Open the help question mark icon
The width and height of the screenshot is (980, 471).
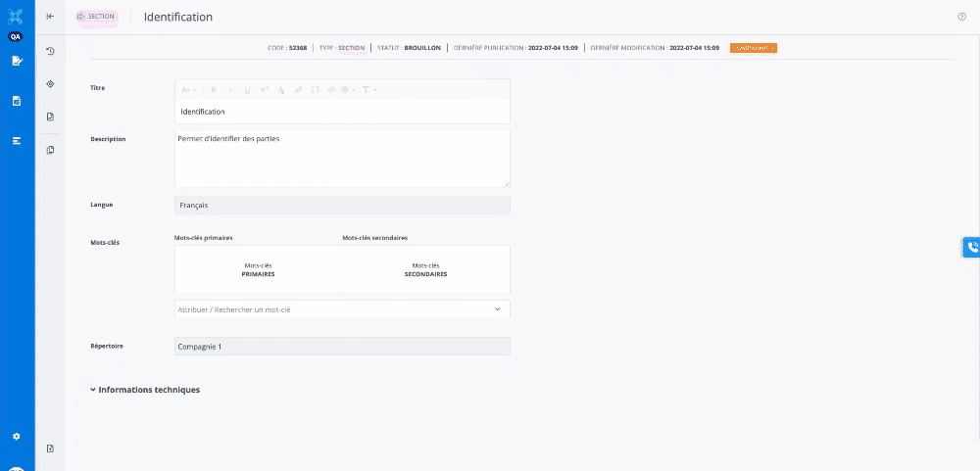pyautogui.click(x=961, y=17)
